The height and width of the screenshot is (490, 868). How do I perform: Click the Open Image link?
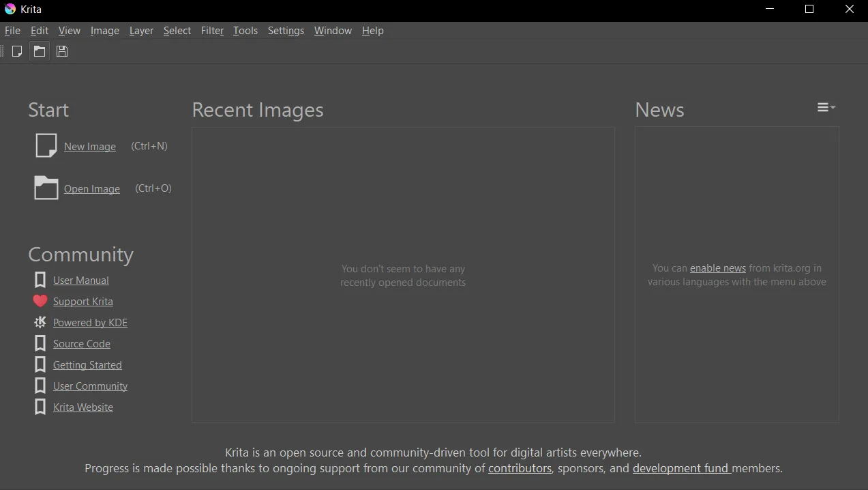[x=92, y=189]
